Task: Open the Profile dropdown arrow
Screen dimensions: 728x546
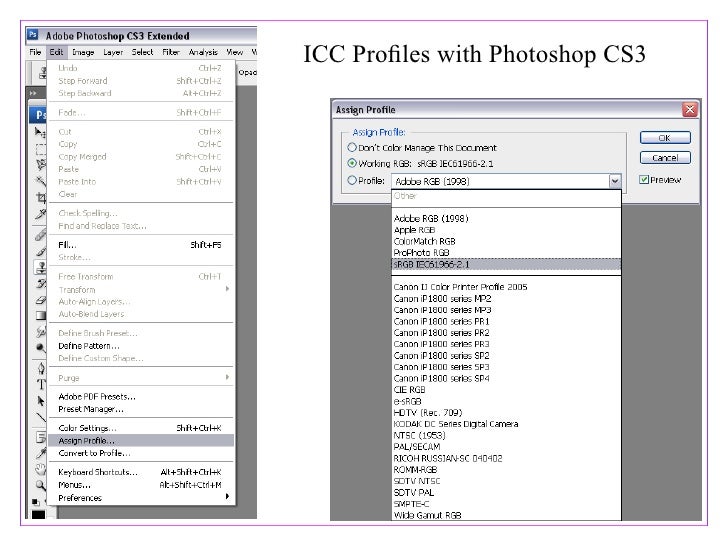Action: click(x=615, y=181)
